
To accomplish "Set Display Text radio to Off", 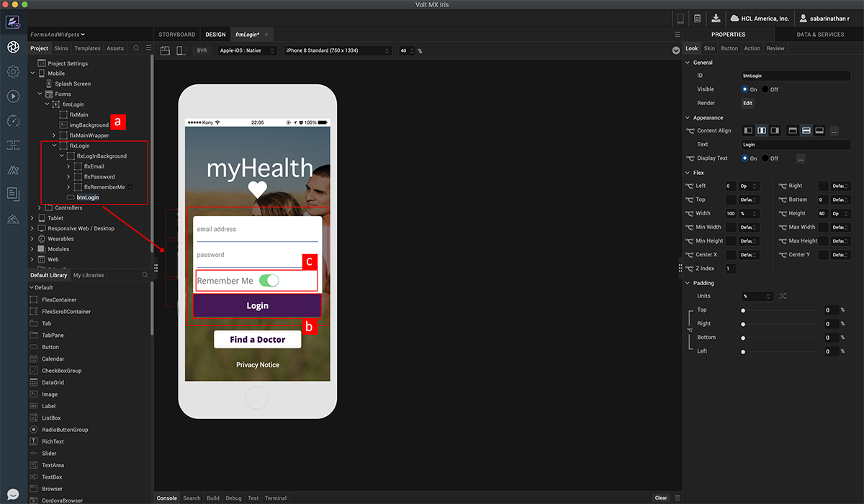I will pyautogui.click(x=765, y=158).
